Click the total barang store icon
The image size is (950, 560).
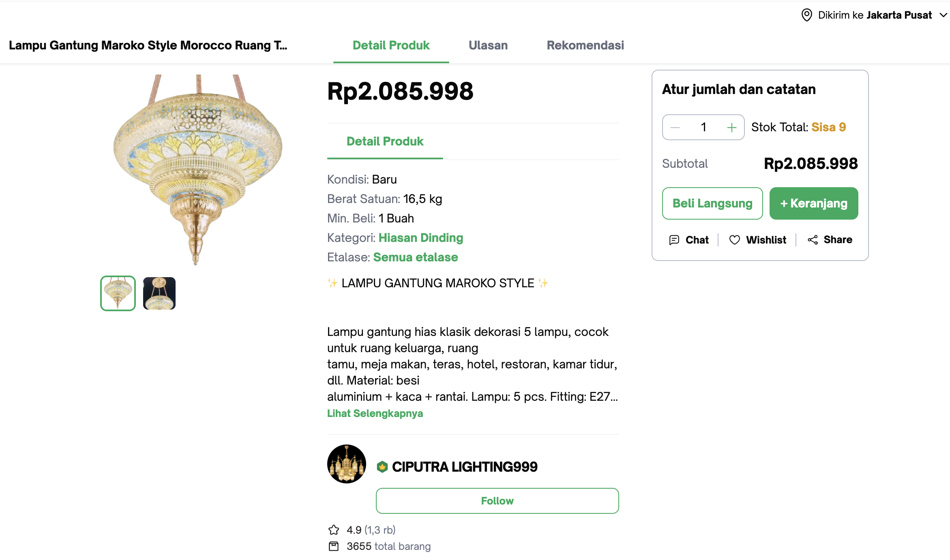[334, 546]
